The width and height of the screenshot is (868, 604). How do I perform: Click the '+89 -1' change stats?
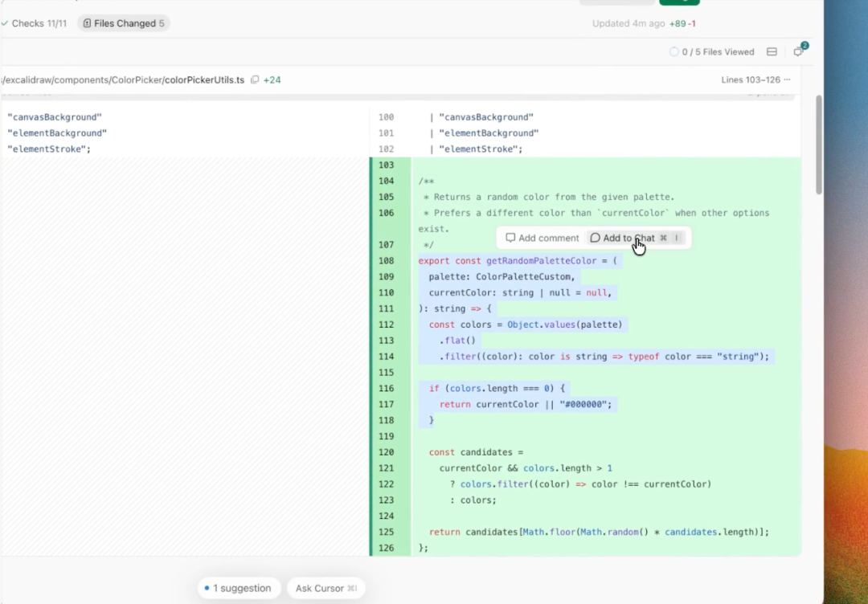click(x=682, y=23)
